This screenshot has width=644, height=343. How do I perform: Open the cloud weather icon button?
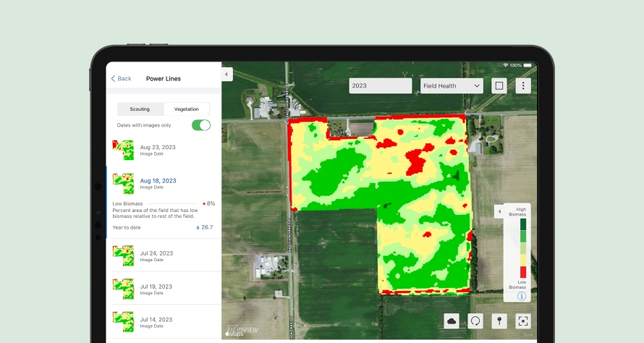click(x=452, y=321)
